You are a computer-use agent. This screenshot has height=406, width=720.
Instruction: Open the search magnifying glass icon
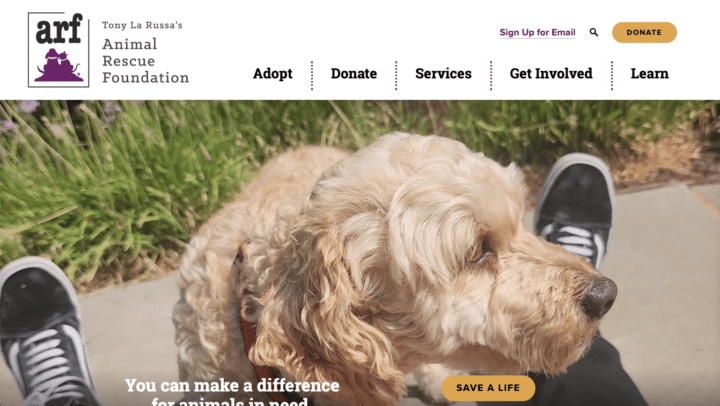594,32
